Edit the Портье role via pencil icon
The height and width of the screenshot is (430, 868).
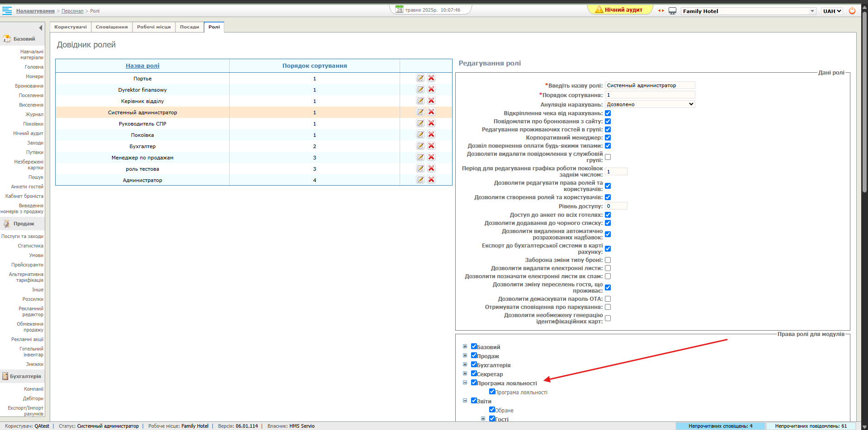tap(420, 78)
